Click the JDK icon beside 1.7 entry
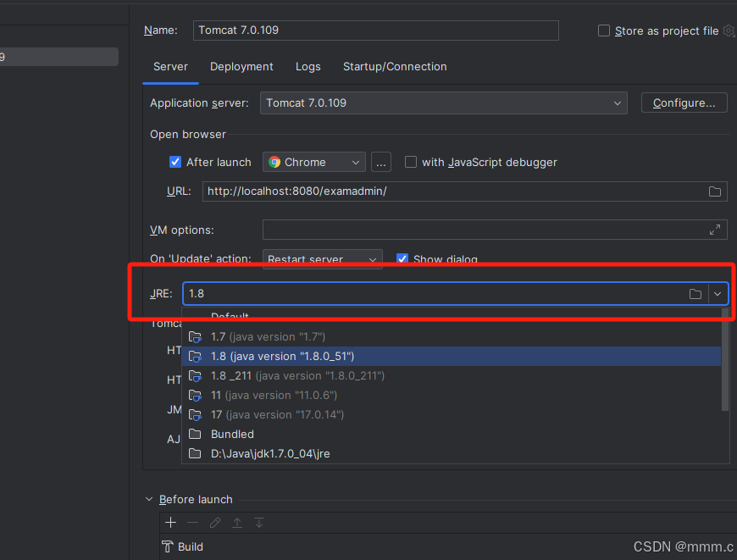Screen dimensions: 737x560 pyautogui.click(x=195, y=336)
